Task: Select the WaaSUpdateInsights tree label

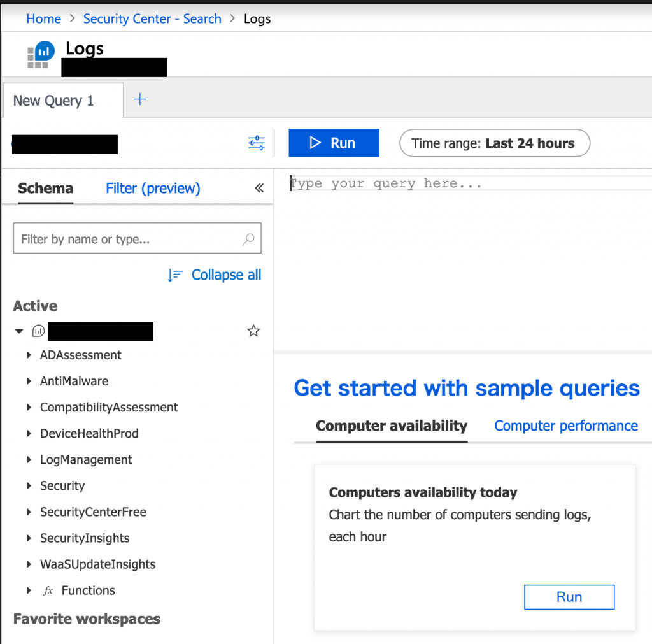Action: point(97,564)
